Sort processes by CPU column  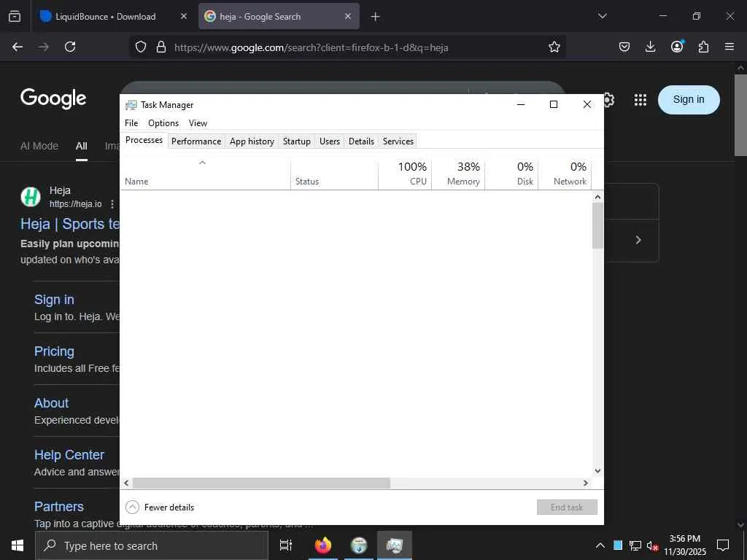pos(405,174)
